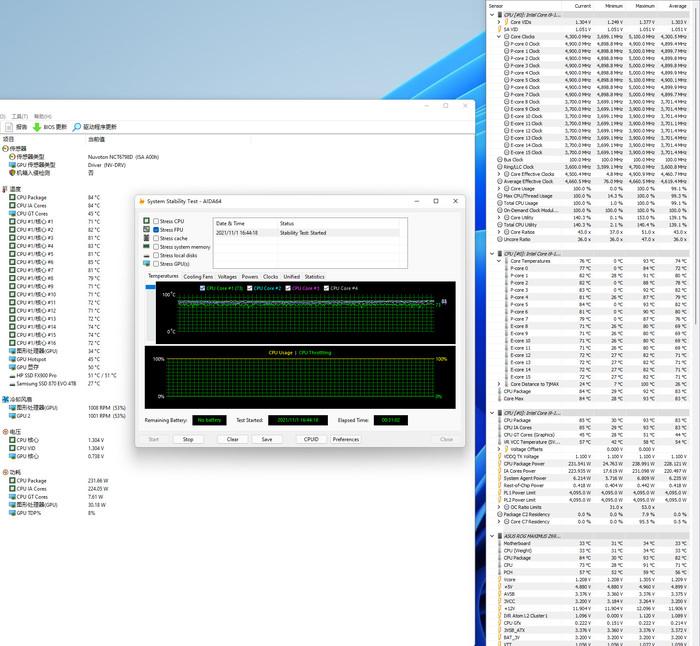Screen dimensions: 700x646
Task: Click the memory module icon beside Stress system memory
Action: pos(146,246)
